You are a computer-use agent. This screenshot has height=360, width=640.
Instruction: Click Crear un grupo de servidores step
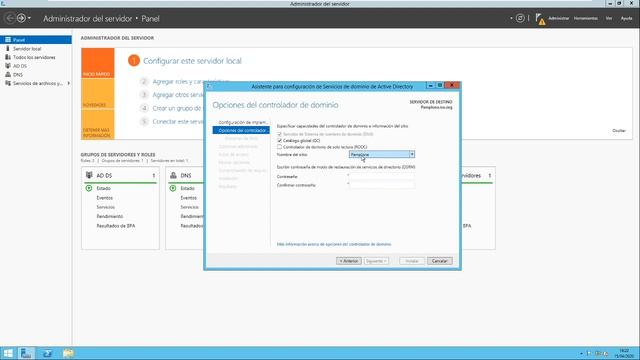[x=178, y=108]
